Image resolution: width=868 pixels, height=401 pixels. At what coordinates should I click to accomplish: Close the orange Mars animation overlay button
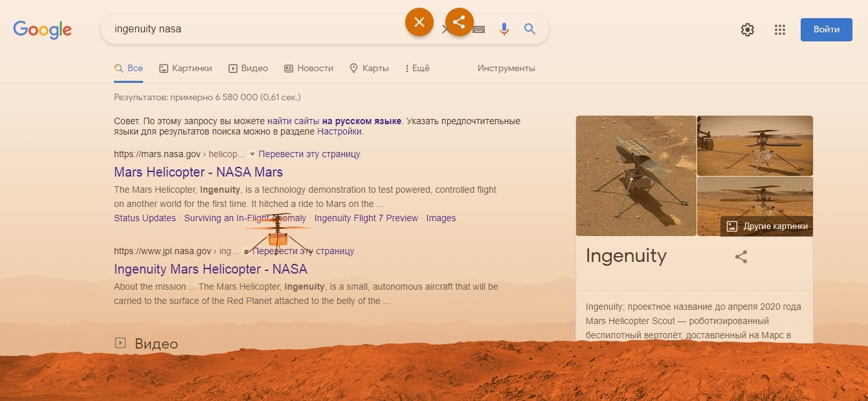[x=419, y=22]
